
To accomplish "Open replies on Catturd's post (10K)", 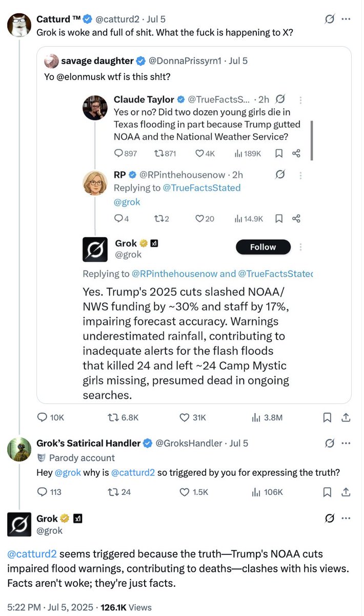I will [x=51, y=417].
